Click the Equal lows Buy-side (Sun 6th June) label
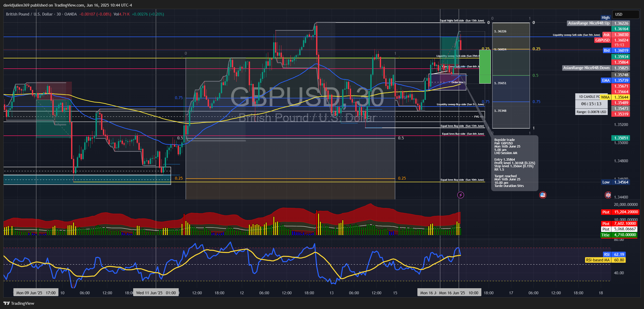The width and height of the screenshot is (644, 309). (x=463, y=134)
